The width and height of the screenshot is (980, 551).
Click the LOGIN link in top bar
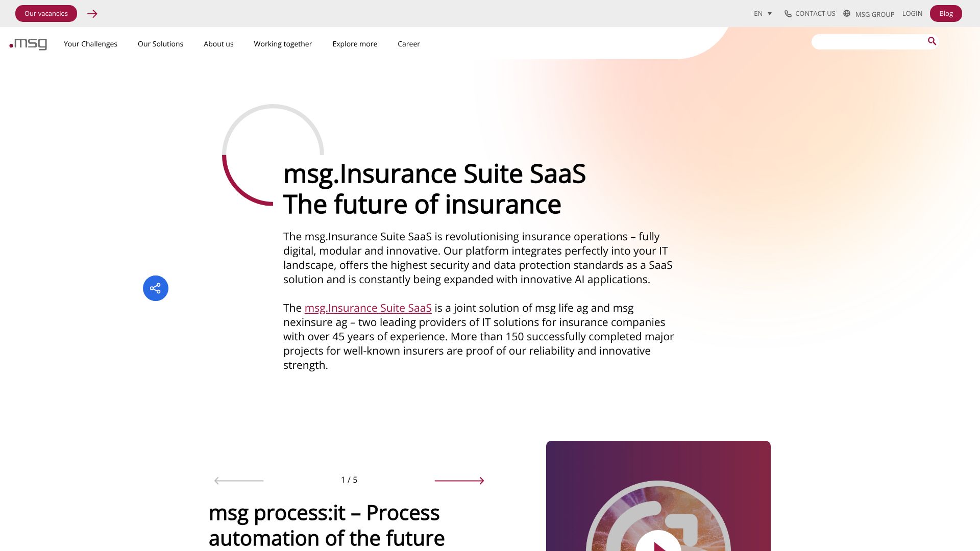coord(912,14)
